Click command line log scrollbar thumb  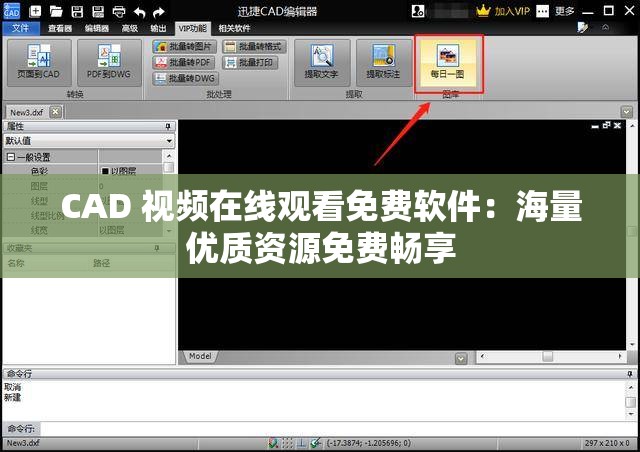(x=630, y=402)
